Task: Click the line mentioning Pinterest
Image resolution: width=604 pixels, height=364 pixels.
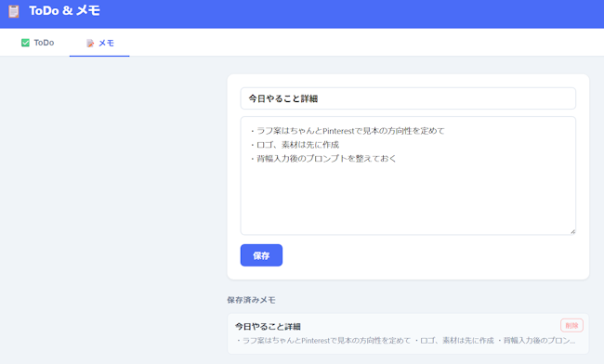Action: (x=347, y=131)
